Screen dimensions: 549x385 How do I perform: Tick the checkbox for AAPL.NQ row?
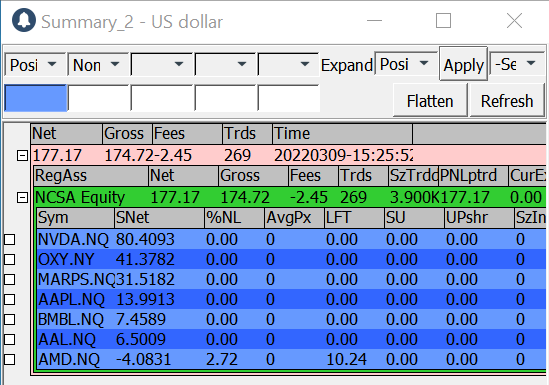[x=10, y=300]
